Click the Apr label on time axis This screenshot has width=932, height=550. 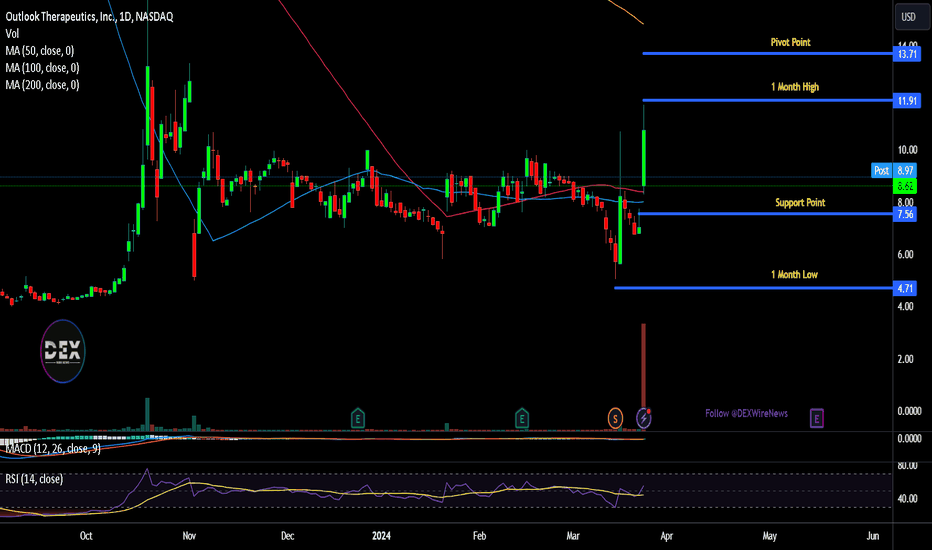coord(667,536)
